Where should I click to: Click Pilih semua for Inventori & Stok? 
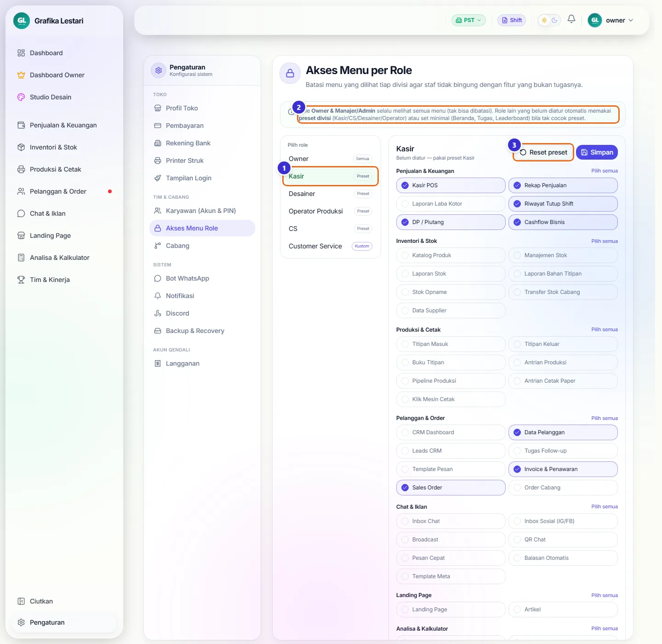click(x=605, y=241)
